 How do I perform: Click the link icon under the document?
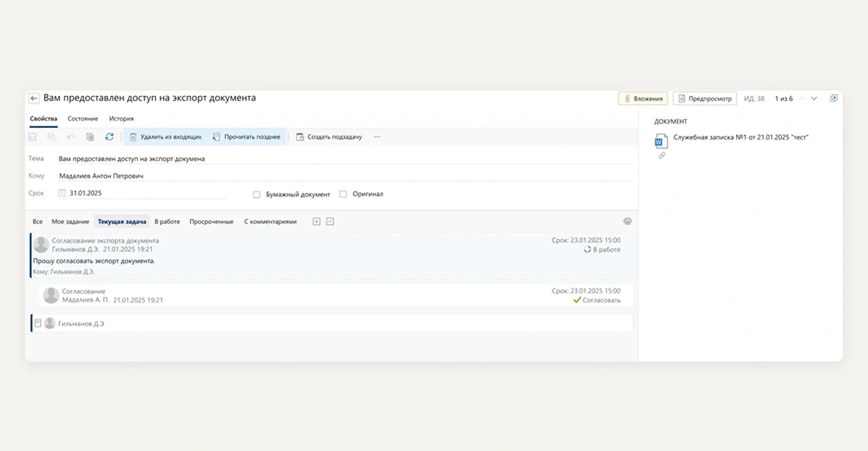pyautogui.click(x=661, y=156)
